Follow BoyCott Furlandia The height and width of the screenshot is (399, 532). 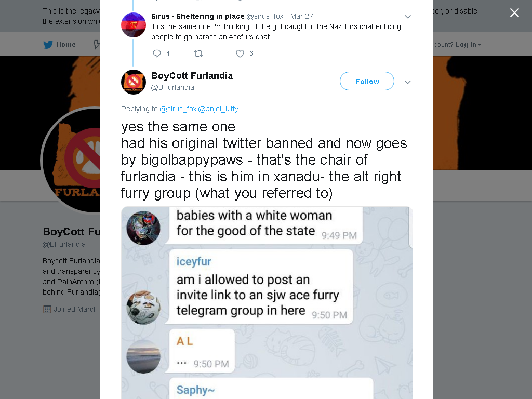click(x=367, y=81)
